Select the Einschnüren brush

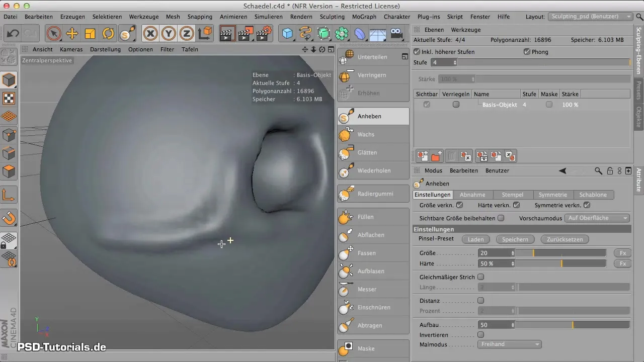[373, 307]
